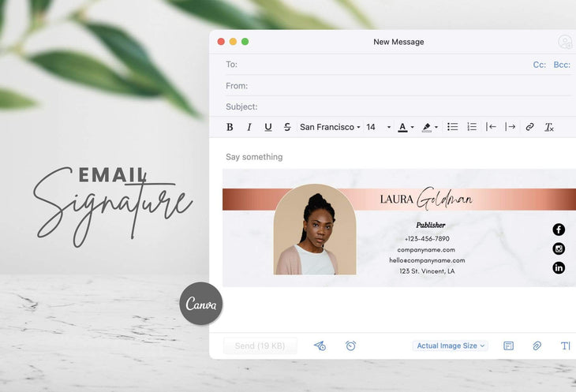Expand the Actual Image Size dropdown
This screenshot has width=576, height=392.
(451, 345)
